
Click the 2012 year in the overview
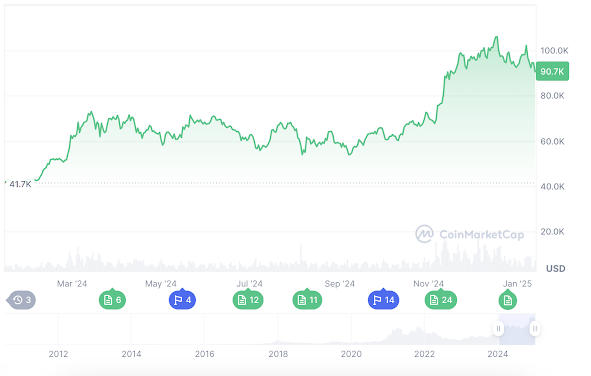click(x=58, y=354)
